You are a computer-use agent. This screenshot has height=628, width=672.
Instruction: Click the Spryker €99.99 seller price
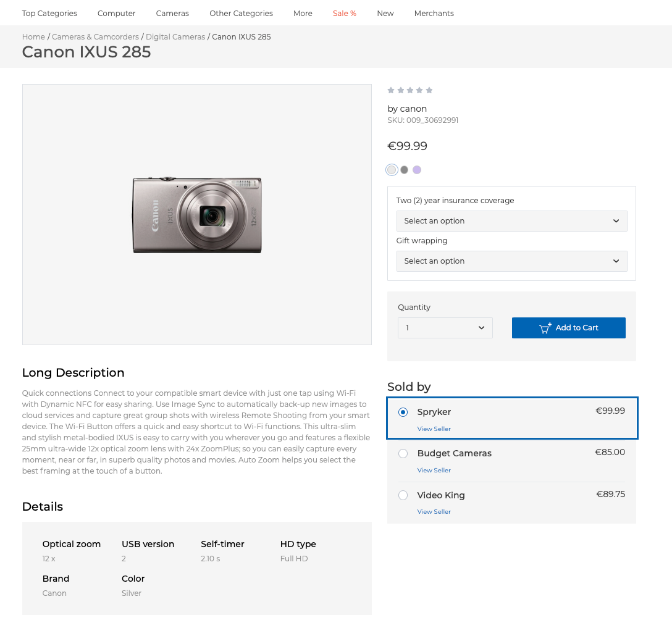point(610,411)
